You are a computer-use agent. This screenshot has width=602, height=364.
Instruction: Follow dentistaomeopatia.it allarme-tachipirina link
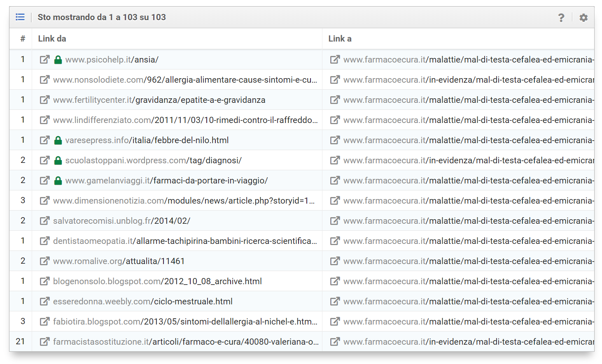pos(185,241)
